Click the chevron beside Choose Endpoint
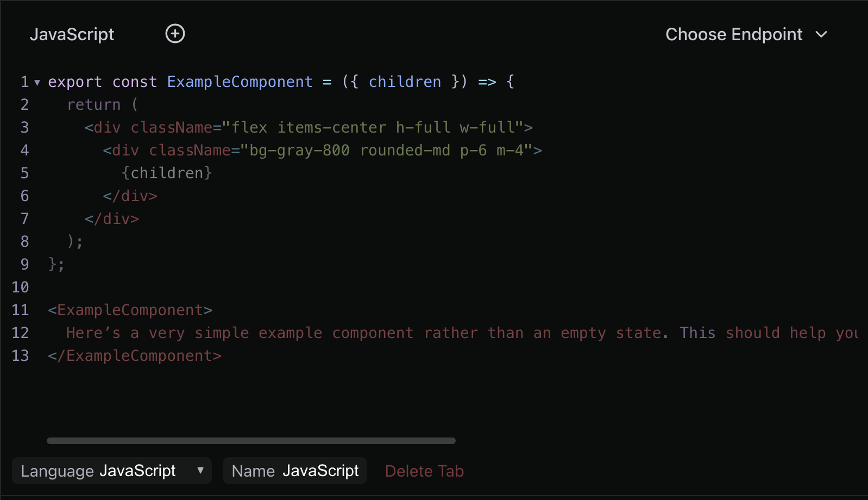 click(x=821, y=34)
